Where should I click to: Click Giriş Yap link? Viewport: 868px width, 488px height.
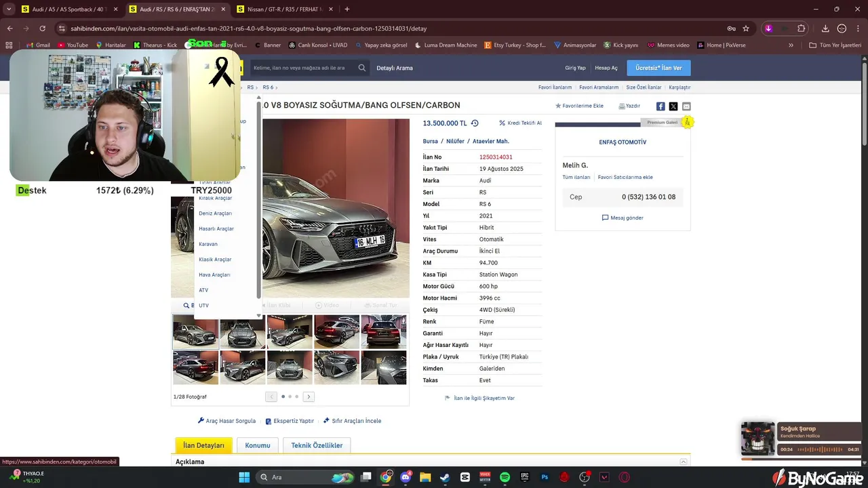pyautogui.click(x=575, y=68)
